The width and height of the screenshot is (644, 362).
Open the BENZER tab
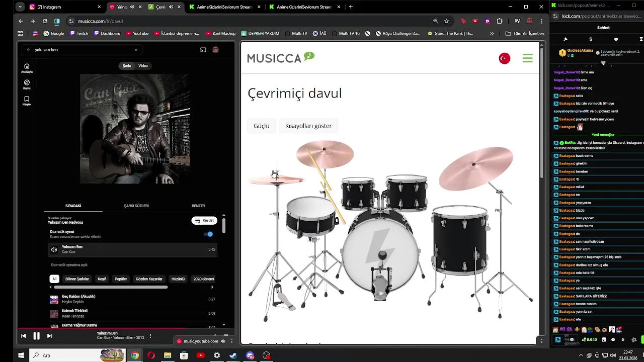coord(198,206)
